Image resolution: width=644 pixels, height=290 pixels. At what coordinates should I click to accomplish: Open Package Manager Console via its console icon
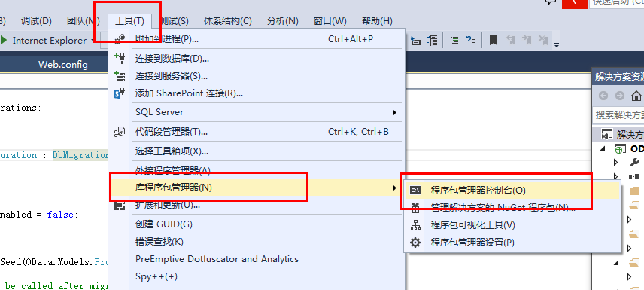415,191
